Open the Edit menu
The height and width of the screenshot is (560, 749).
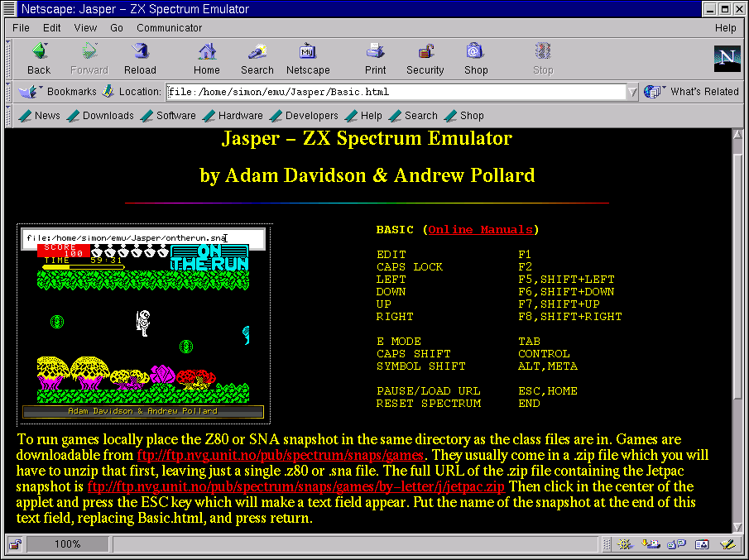51,27
